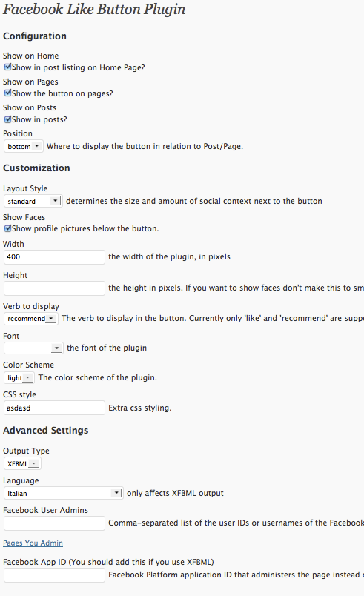
Task: Focus the empty Height input field
Action: click(54, 288)
